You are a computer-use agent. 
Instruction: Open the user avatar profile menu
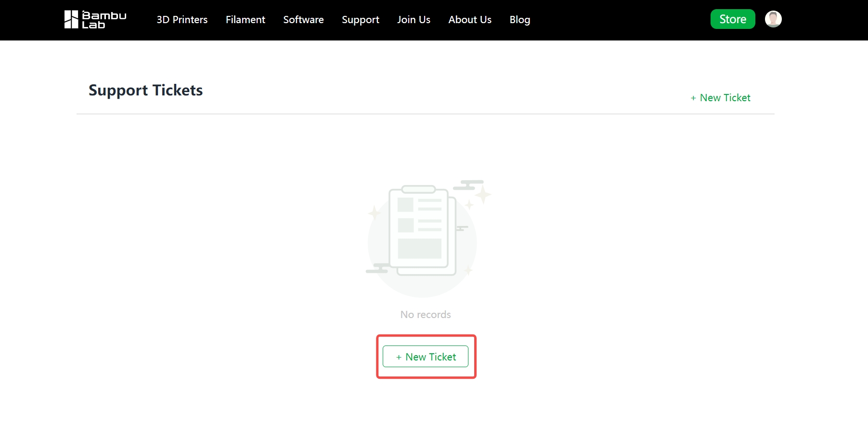coord(773,19)
